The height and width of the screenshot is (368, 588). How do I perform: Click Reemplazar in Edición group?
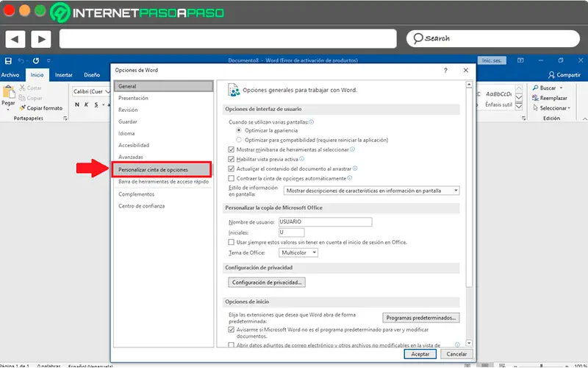coord(549,98)
